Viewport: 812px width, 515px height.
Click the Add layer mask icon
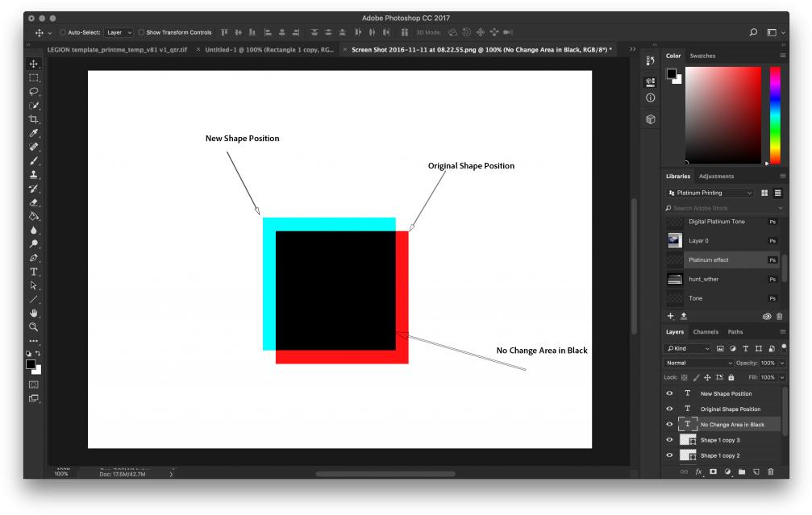714,471
